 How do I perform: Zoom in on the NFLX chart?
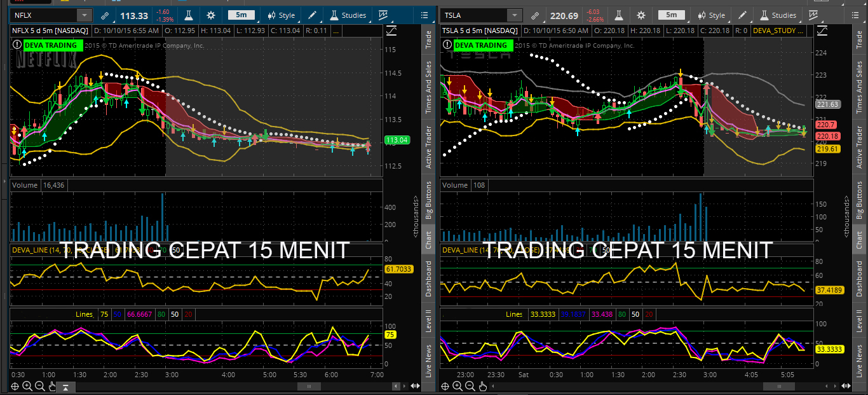(x=27, y=386)
